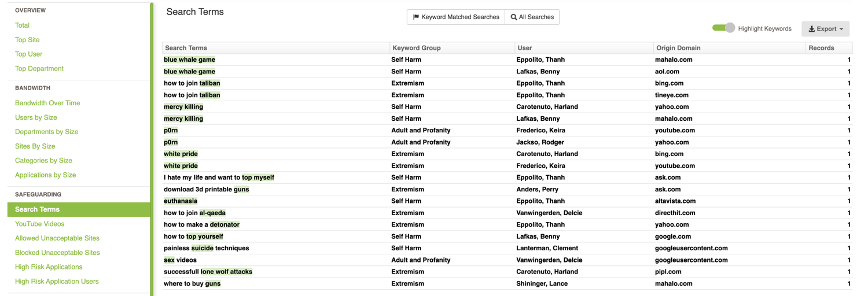Click user 'Lanterman, Clement'
The image size is (868, 296).
tap(547, 249)
